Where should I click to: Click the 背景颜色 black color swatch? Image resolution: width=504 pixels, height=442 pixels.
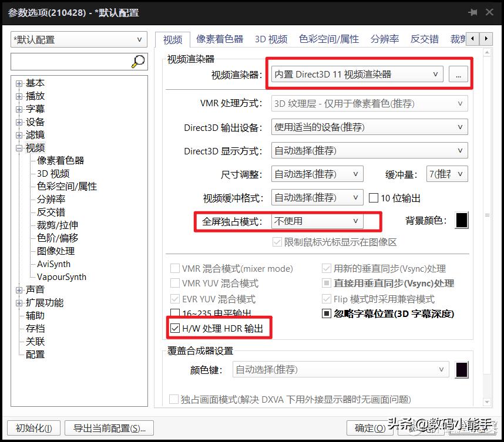tap(462, 220)
